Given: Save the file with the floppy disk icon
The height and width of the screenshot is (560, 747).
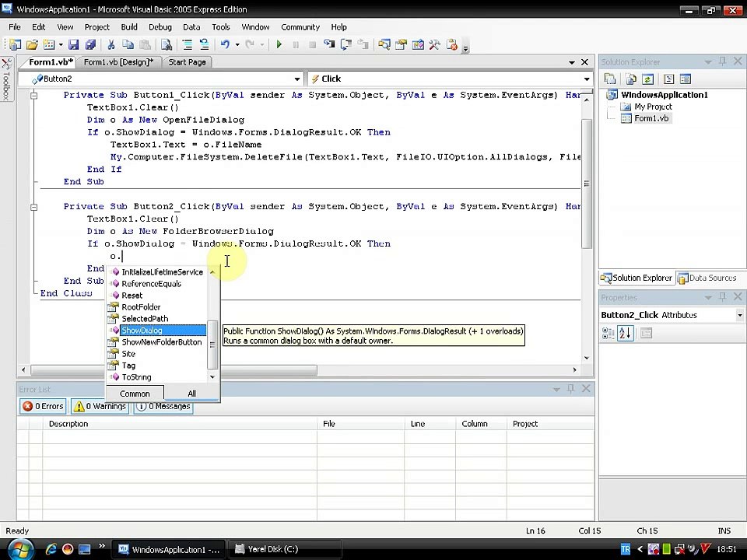Looking at the screenshot, I should tap(73, 45).
